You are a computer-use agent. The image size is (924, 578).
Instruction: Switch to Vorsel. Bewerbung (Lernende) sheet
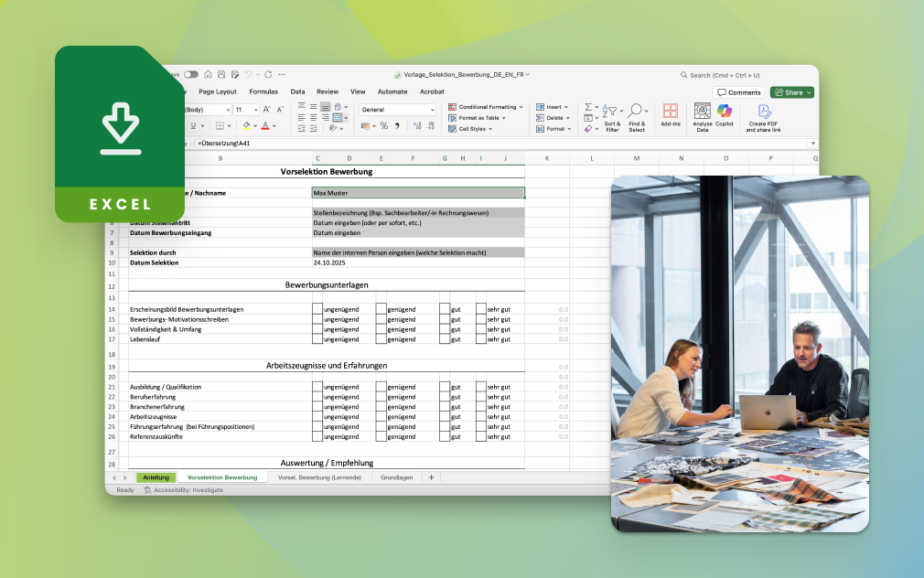(x=319, y=477)
